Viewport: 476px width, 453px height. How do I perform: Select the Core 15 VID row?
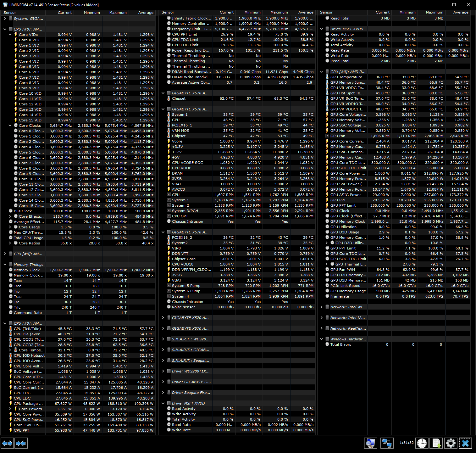79,120
